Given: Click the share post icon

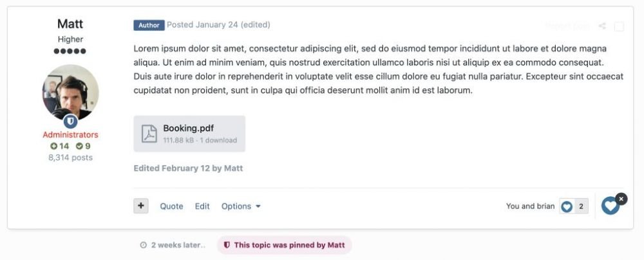Looking at the screenshot, I should (602, 26).
